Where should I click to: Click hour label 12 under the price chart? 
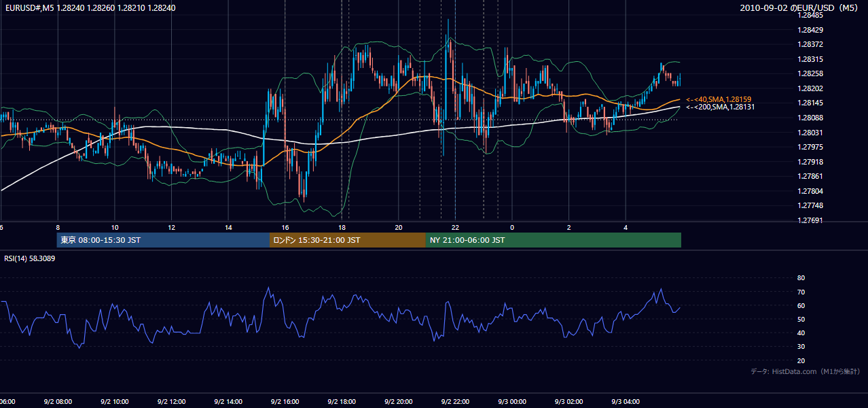click(x=172, y=228)
